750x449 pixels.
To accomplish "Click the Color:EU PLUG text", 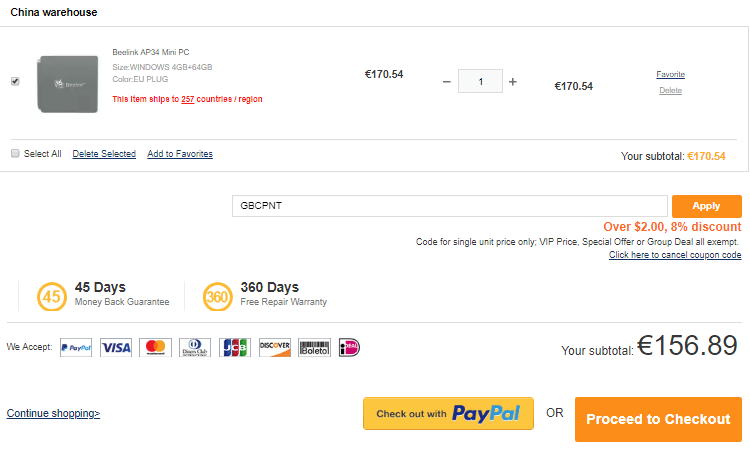I will point(140,79).
